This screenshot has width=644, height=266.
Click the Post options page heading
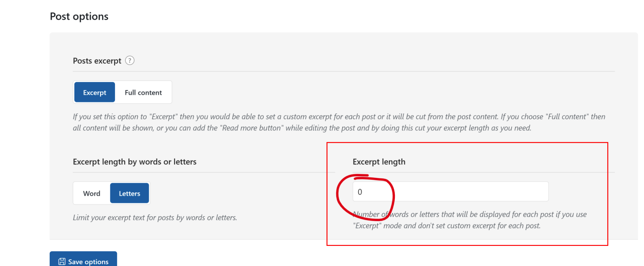point(79,16)
